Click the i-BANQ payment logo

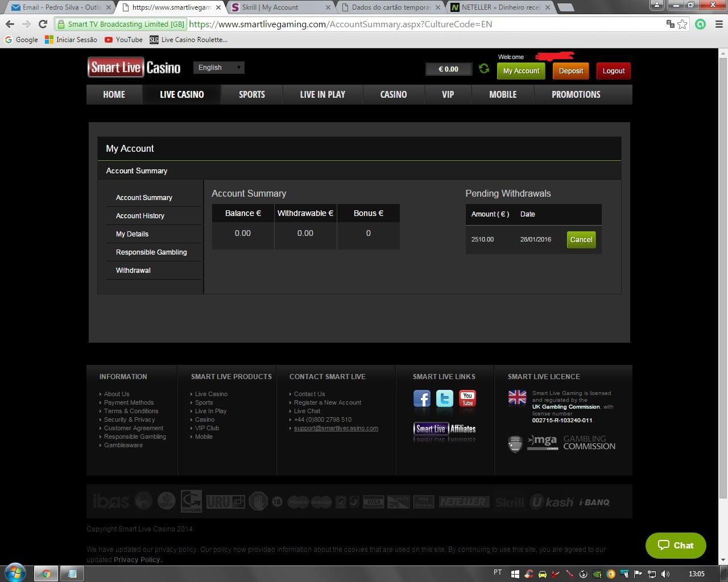pos(594,502)
